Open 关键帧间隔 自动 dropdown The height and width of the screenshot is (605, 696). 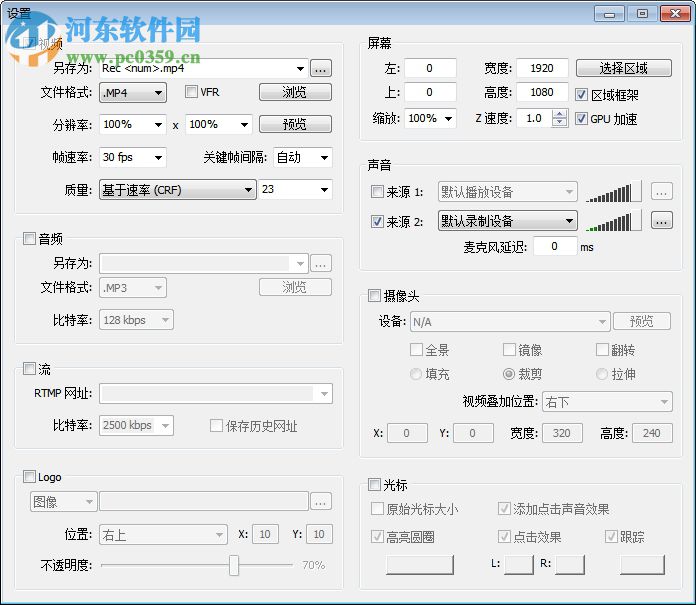tap(303, 158)
